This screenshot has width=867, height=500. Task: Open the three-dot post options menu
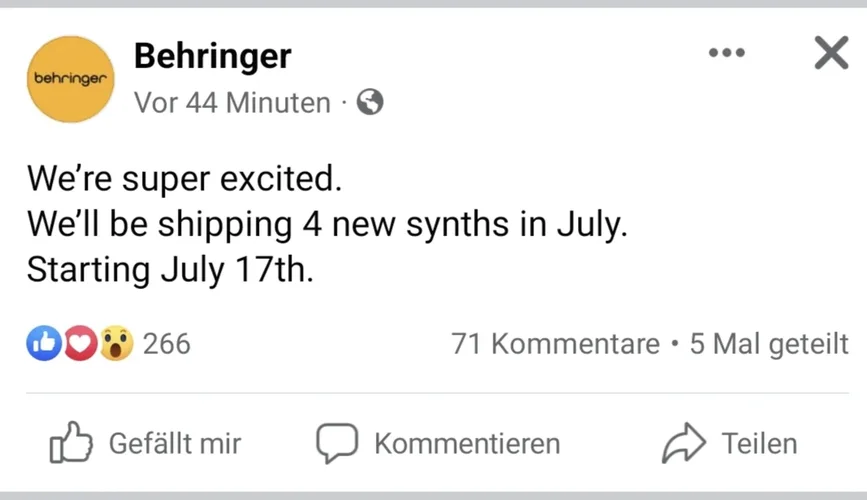pos(726,53)
